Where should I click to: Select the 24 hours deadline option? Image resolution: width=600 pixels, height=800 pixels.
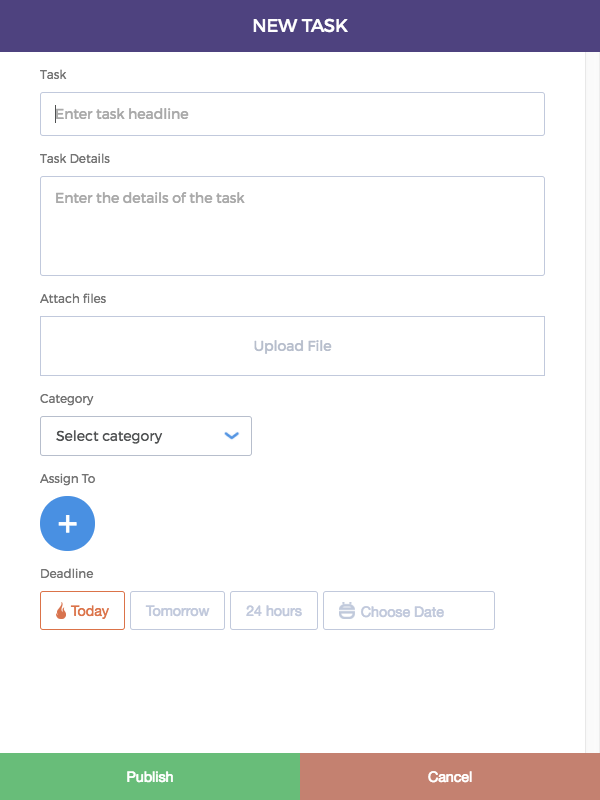[x=273, y=610]
